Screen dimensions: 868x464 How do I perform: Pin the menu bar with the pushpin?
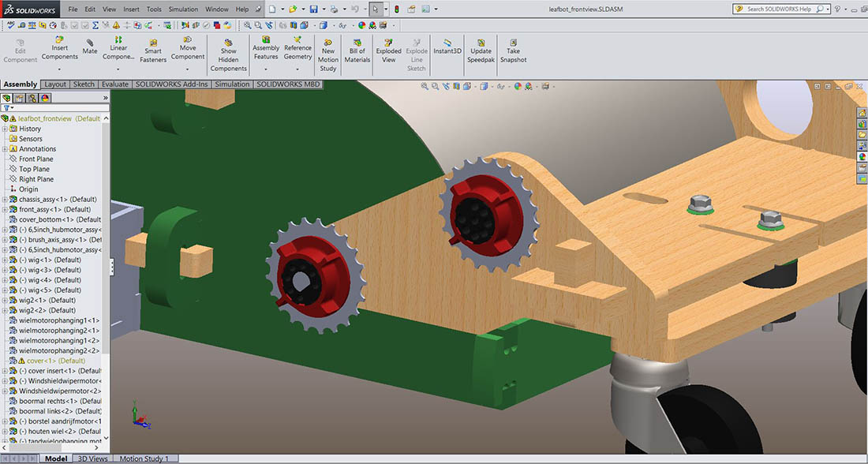coord(258,9)
